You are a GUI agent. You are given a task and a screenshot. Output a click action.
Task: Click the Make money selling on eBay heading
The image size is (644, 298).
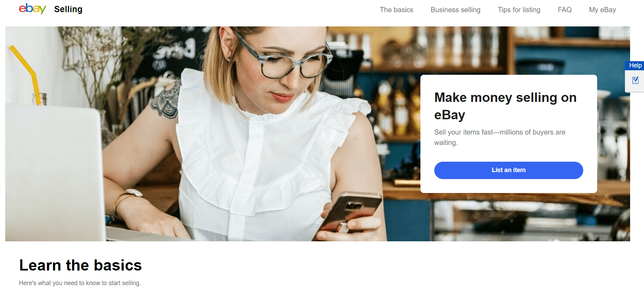(x=505, y=106)
